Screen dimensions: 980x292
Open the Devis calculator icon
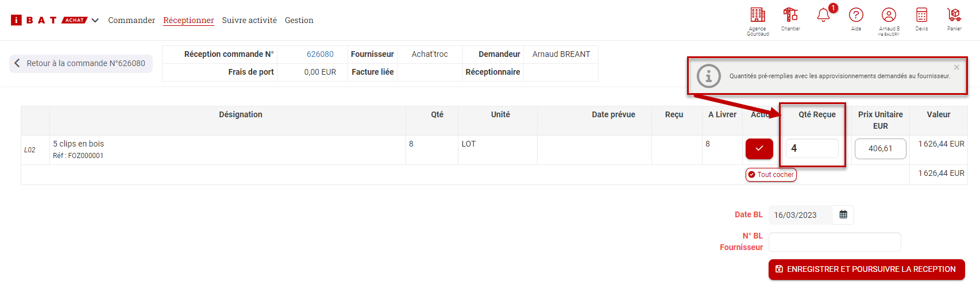click(x=921, y=15)
